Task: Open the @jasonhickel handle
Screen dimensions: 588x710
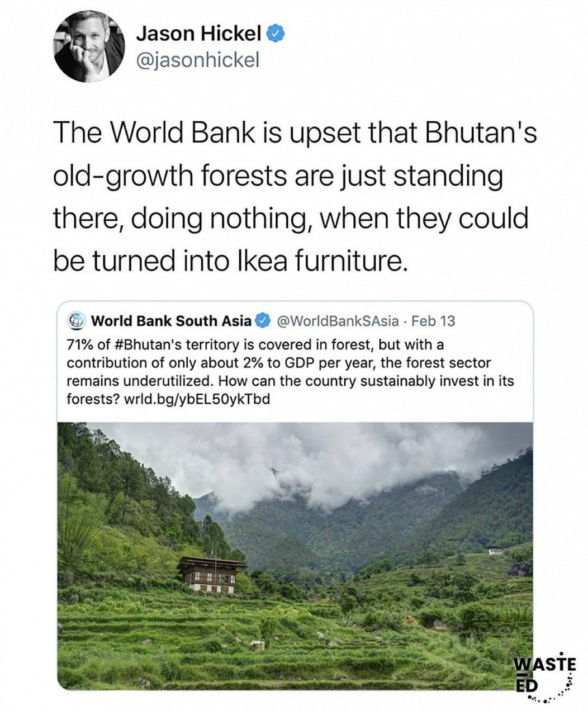Action: point(198,60)
